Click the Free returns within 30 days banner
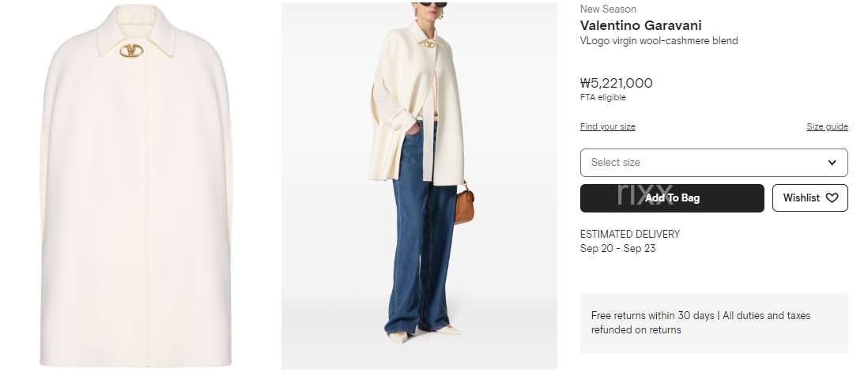 [x=714, y=323]
